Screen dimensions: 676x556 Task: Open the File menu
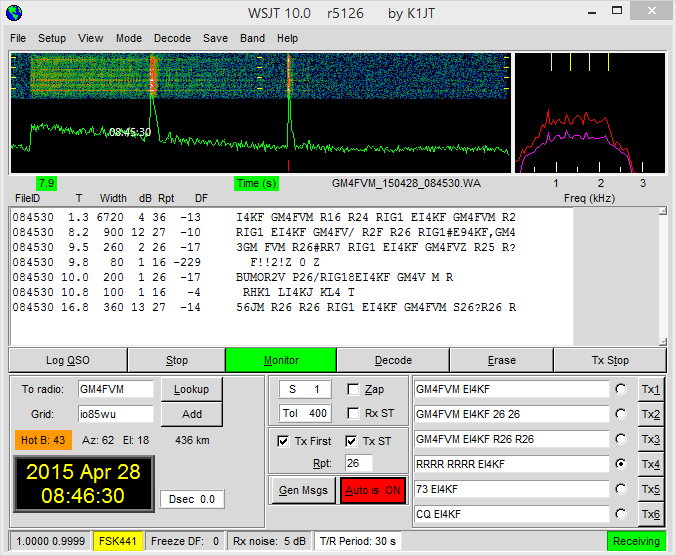pos(18,38)
